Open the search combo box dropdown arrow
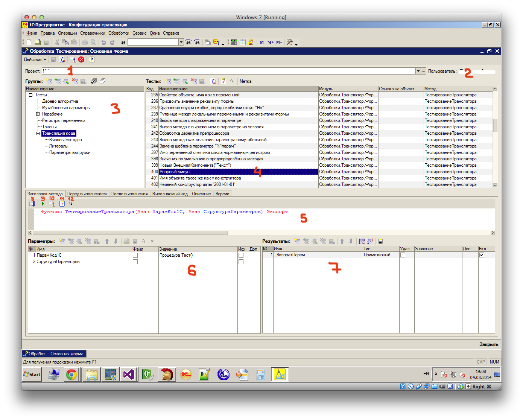This screenshot has height=420, width=523. pos(181,42)
